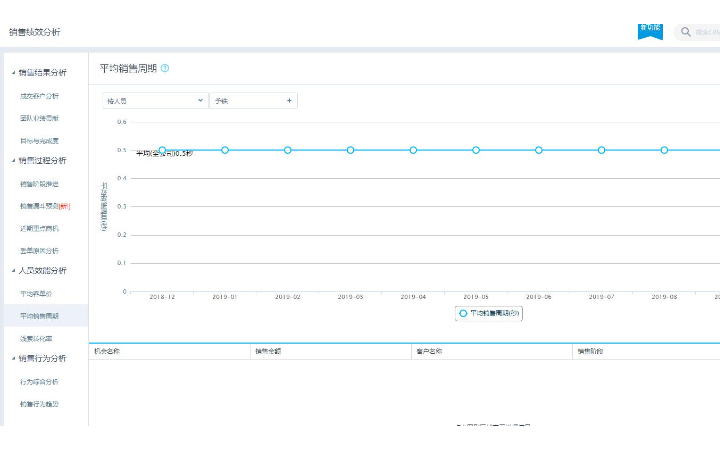Viewport: 720px width, 450px height.
Task: Open 平均客单价 in the sidebar
Action: tap(36, 294)
